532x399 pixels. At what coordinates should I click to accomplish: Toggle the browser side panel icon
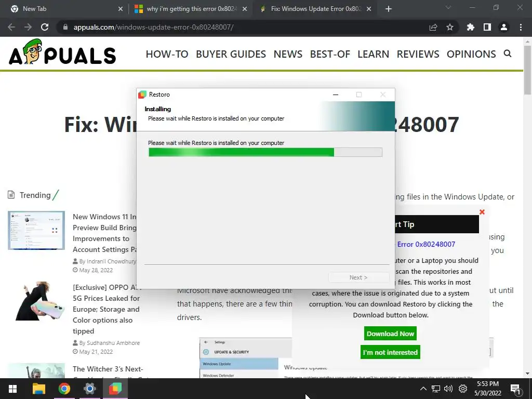coord(487,27)
